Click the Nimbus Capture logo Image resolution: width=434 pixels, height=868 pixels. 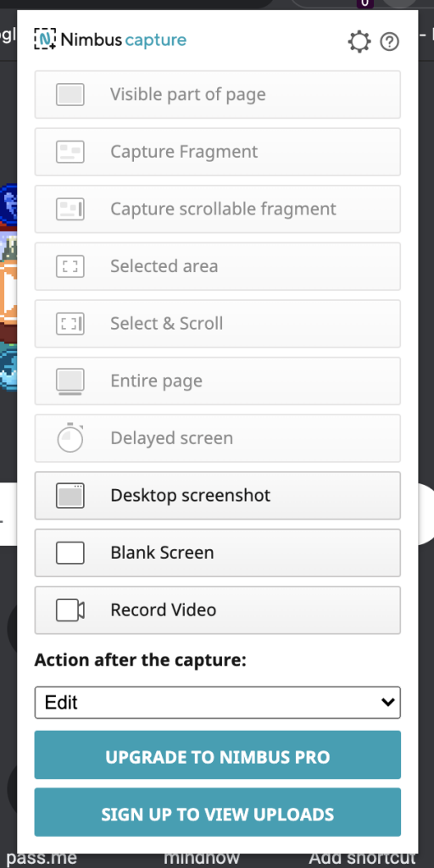tap(110, 39)
